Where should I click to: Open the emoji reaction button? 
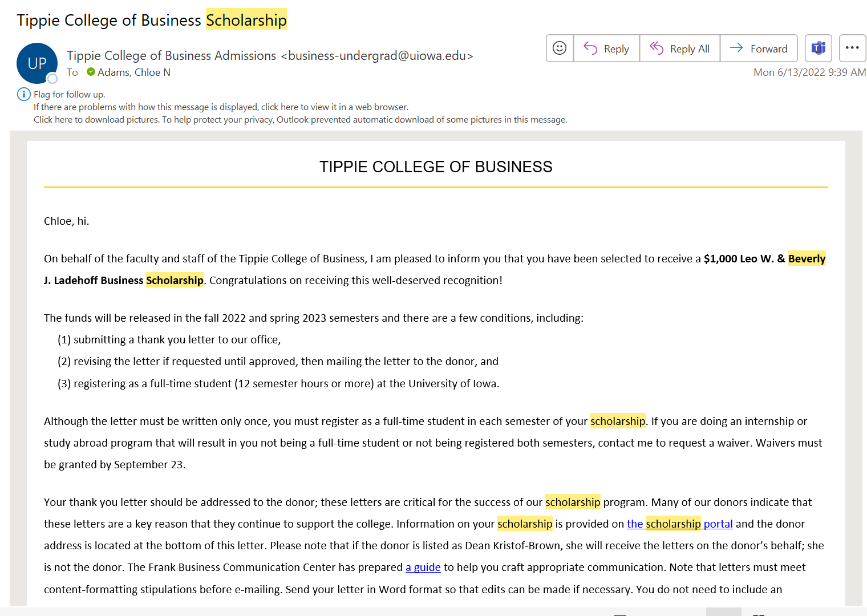pos(560,48)
